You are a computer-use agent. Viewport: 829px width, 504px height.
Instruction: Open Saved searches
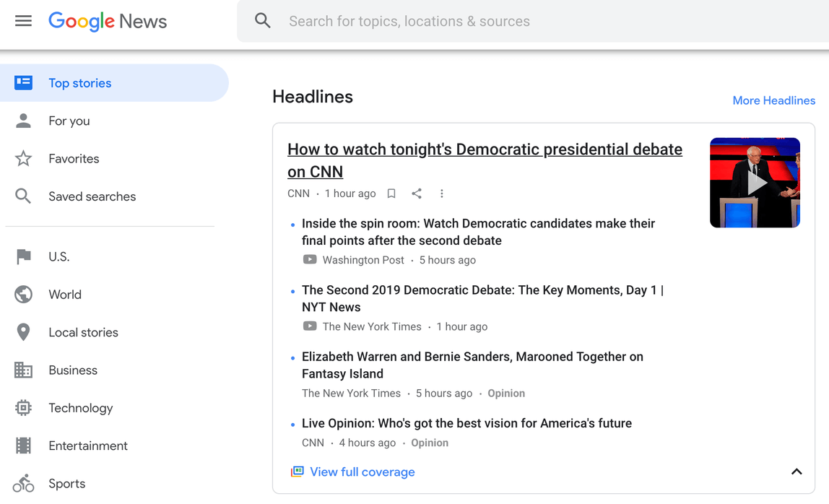coord(92,196)
